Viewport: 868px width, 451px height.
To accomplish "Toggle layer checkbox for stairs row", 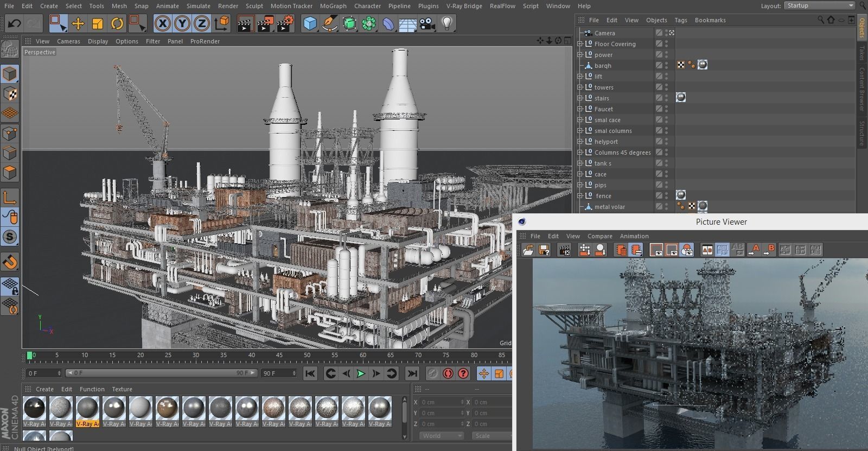I will [659, 98].
